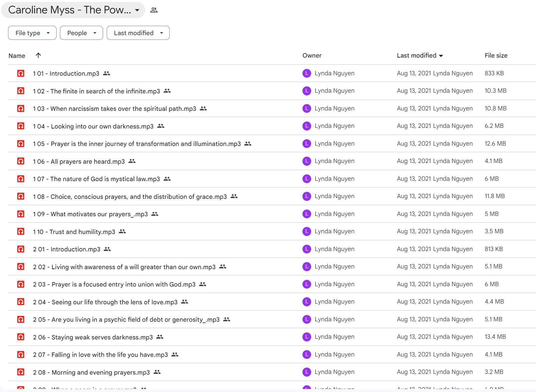Click audio icon for 2 04 - Seeing our life
Viewport: 536px width, 392px height.
pyautogui.click(x=21, y=302)
